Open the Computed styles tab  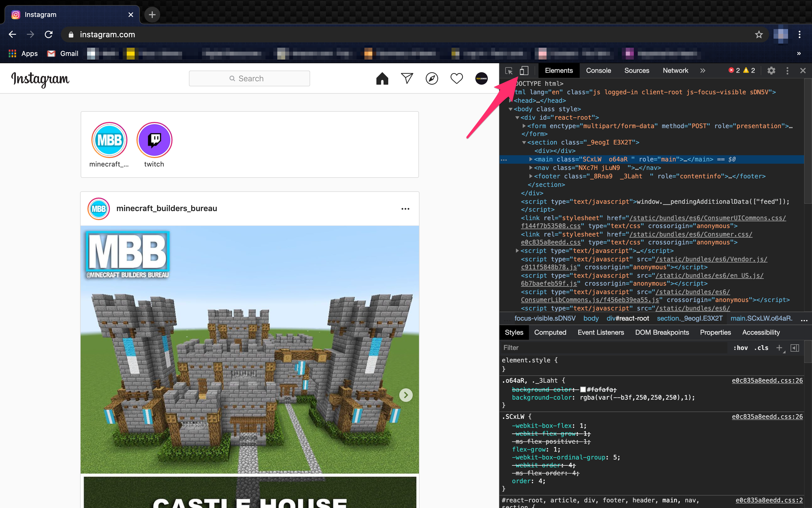click(550, 332)
